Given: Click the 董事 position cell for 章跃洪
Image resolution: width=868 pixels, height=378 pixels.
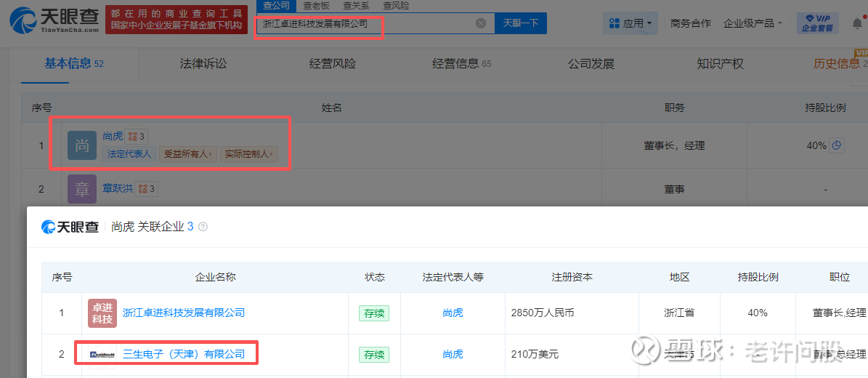Looking at the screenshot, I should (674, 189).
